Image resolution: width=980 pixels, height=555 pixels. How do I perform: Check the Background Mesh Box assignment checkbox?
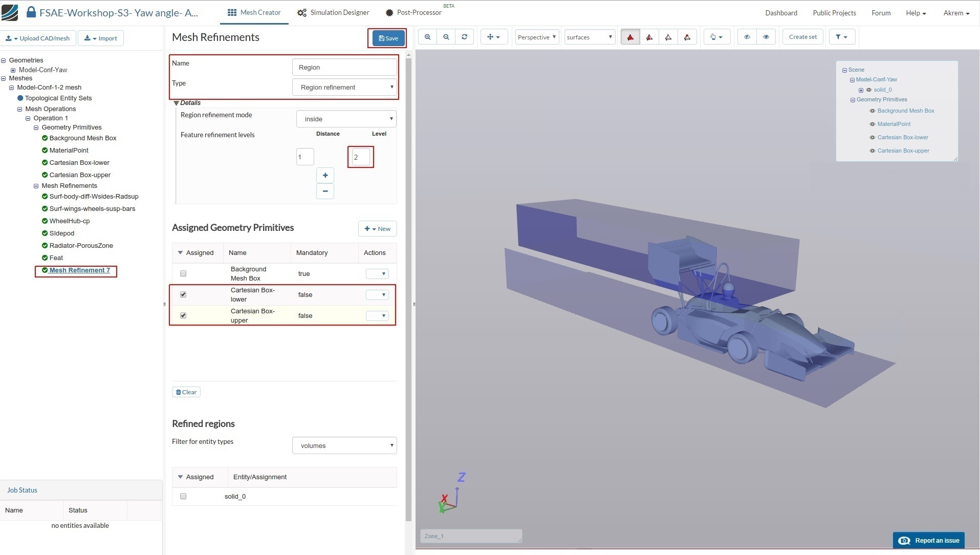[183, 273]
